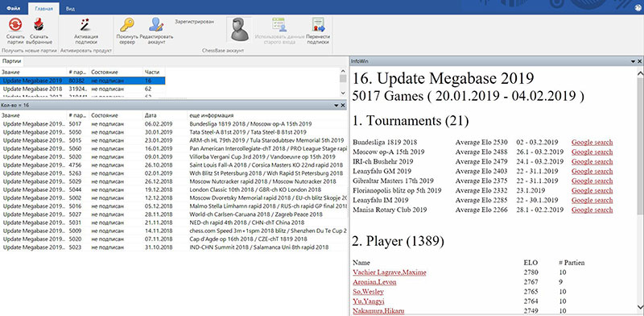Select the ARM-ch HL 79th 2019 row
644x316 pixels.
174,140
